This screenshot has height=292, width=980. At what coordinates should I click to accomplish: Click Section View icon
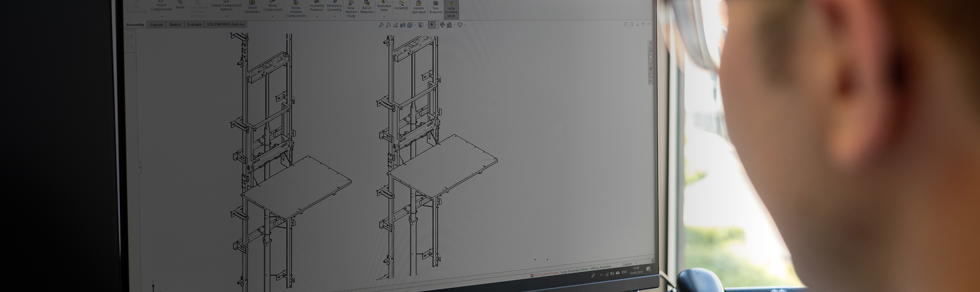[403, 25]
